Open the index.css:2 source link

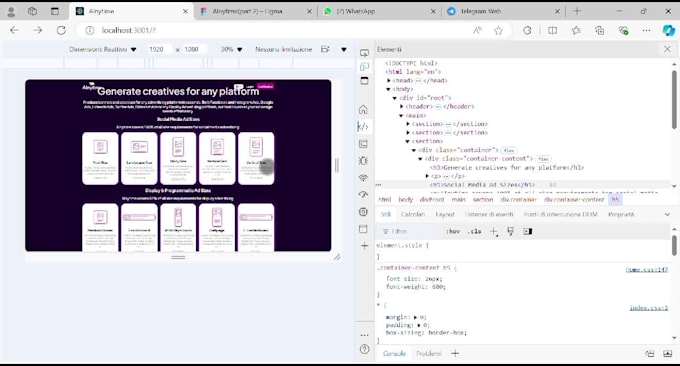(x=649, y=308)
